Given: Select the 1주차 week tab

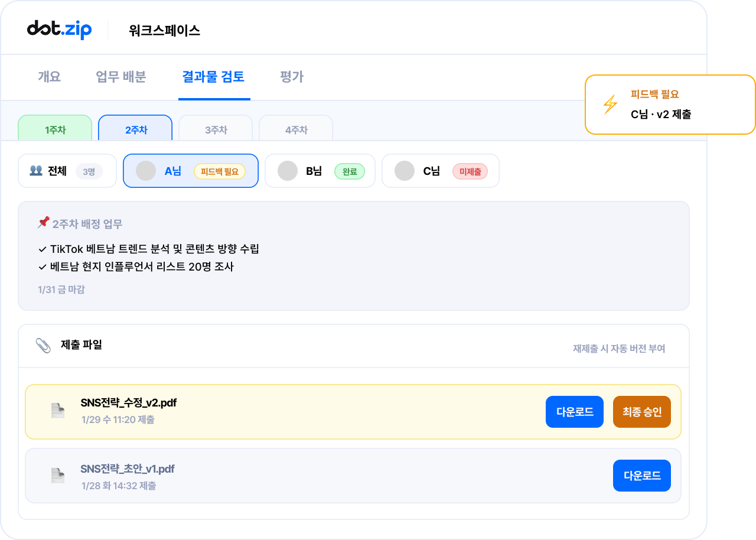Looking at the screenshot, I should [55, 128].
